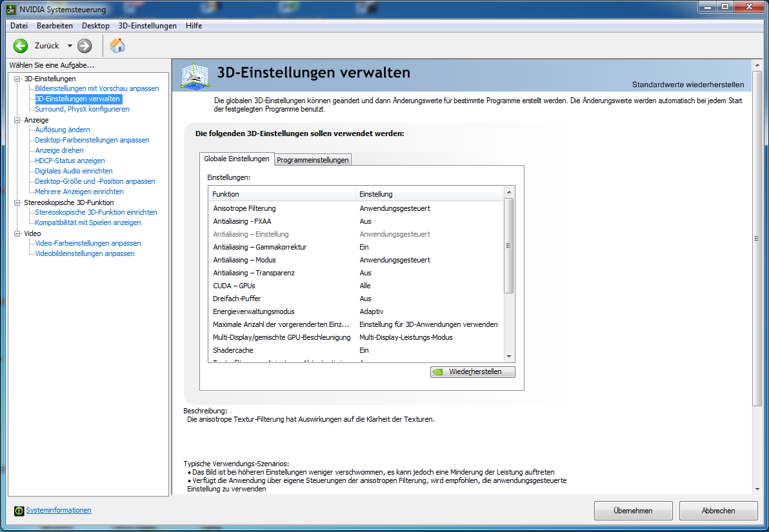Open HDCP-Status anzeigen
The image size is (769, 532).
tap(70, 161)
